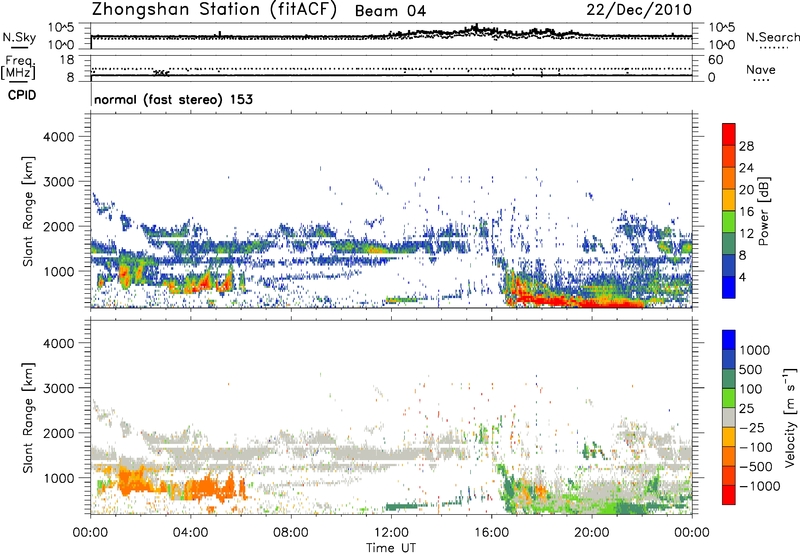Click the "4" label on the Power colorbar
This screenshot has width=800, height=554.
pos(743,277)
